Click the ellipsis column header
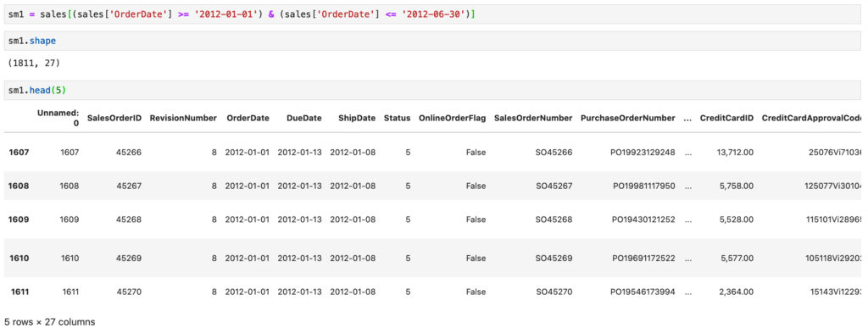Image resolution: width=868 pixels, height=334 pixels. click(x=687, y=119)
